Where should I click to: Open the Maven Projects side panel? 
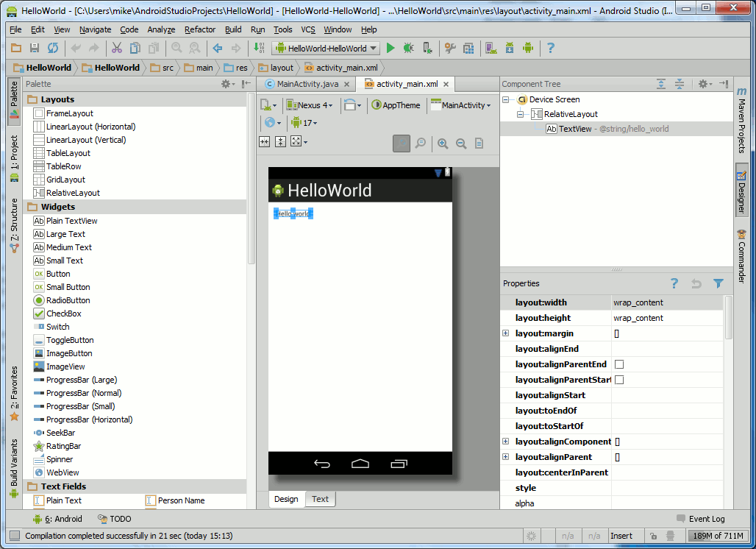[x=741, y=121]
